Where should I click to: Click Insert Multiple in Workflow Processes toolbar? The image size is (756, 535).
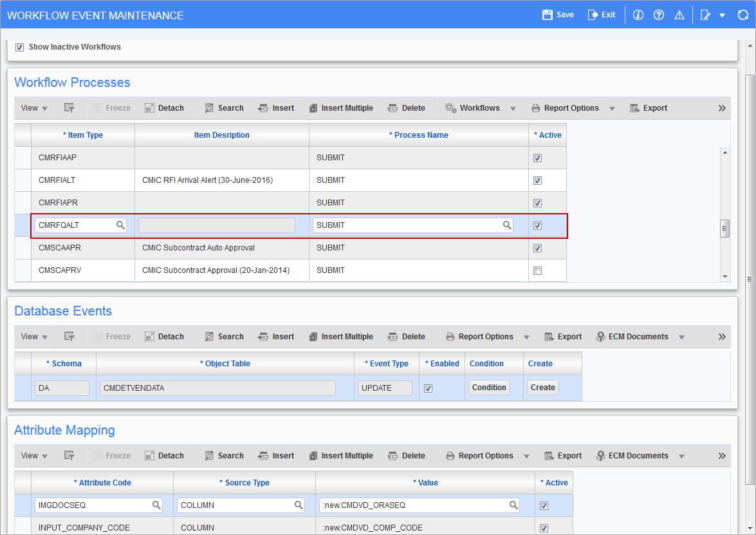(341, 108)
